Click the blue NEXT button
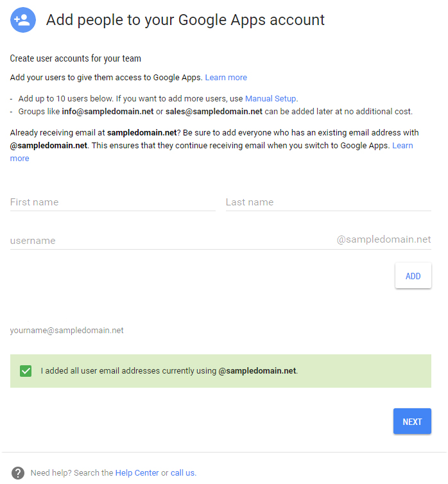The width and height of the screenshot is (448, 484). [412, 421]
